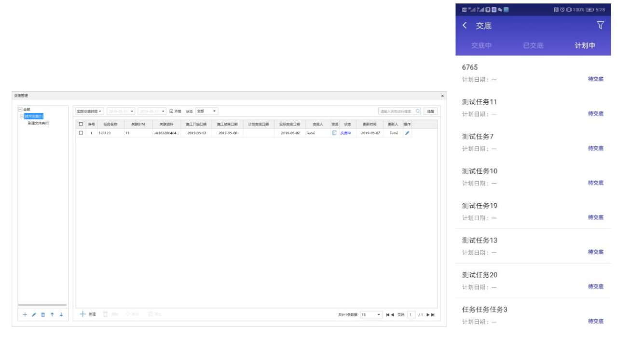Move folder down with the down arrow
The image size is (644, 340).
(x=61, y=314)
